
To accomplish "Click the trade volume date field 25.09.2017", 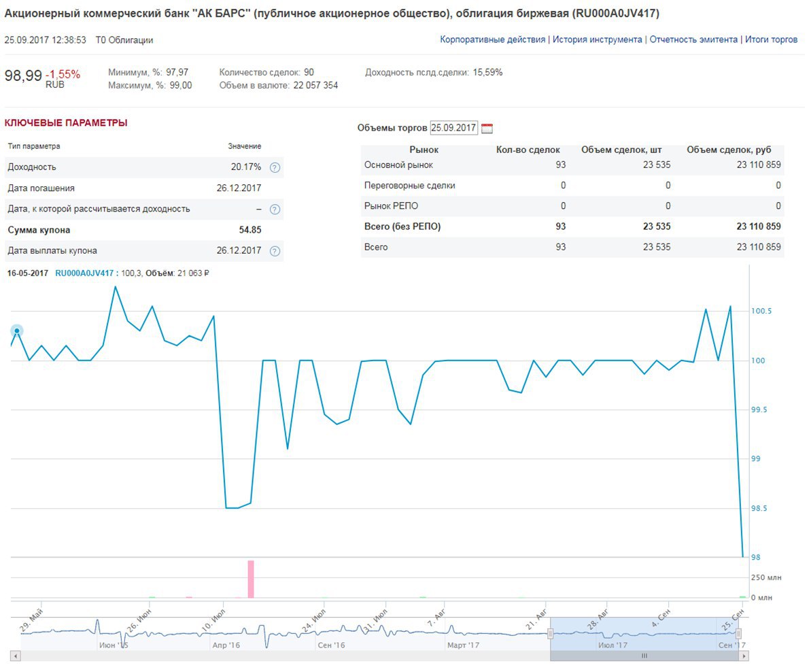I will [x=454, y=128].
